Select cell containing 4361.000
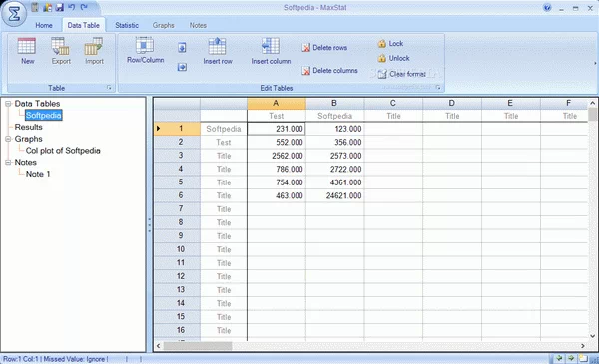 point(335,182)
